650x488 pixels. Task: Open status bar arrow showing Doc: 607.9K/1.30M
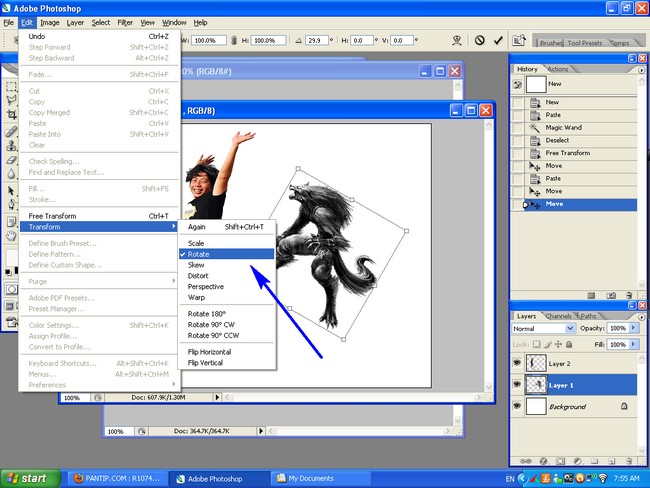tap(217, 397)
